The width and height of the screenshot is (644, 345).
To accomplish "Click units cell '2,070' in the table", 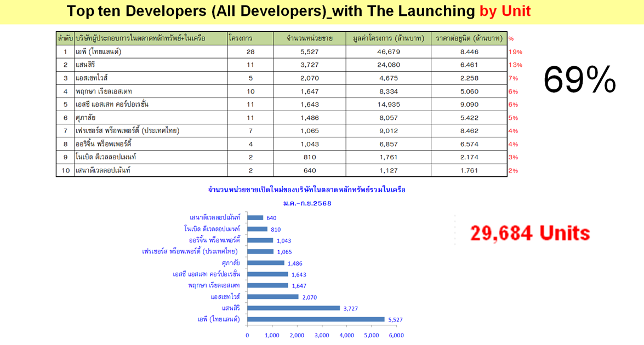I will (x=309, y=78).
